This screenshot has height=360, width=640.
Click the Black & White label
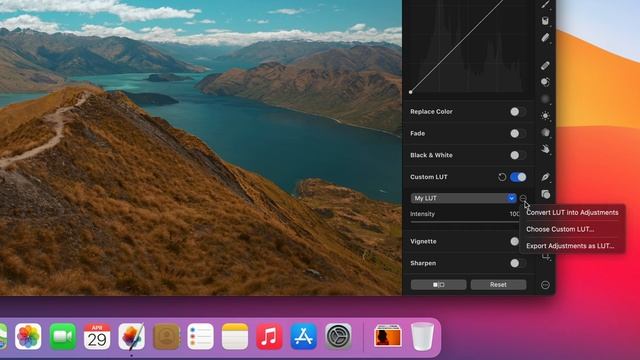[x=431, y=155]
